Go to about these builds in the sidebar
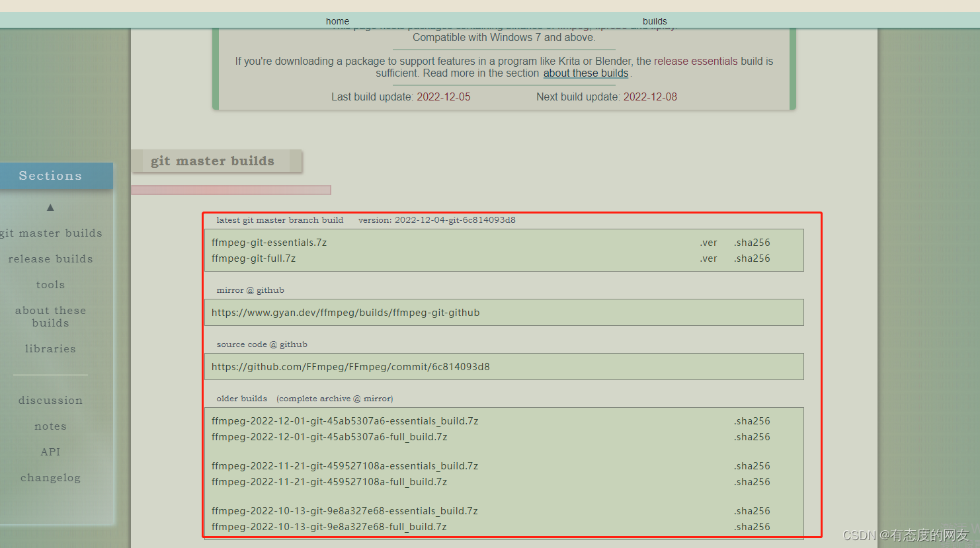The width and height of the screenshot is (980, 548). point(50,317)
